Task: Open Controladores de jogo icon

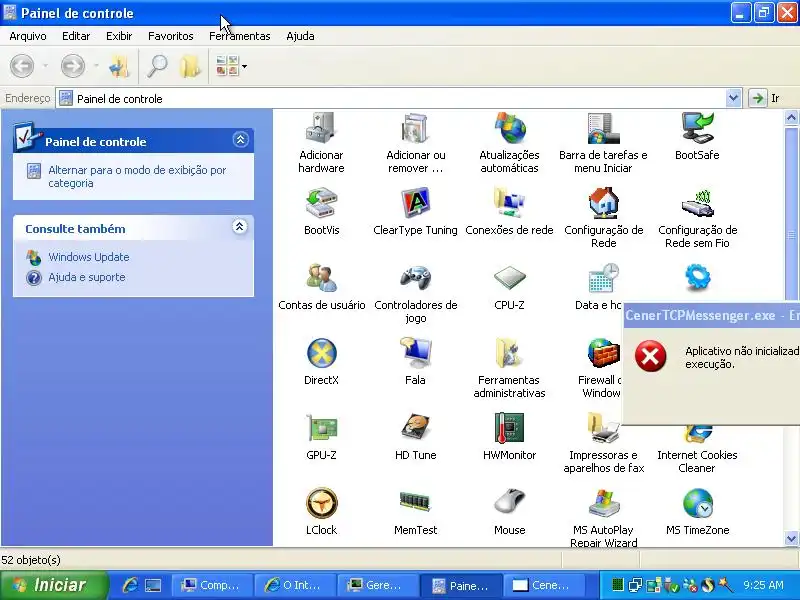Action: click(x=415, y=293)
